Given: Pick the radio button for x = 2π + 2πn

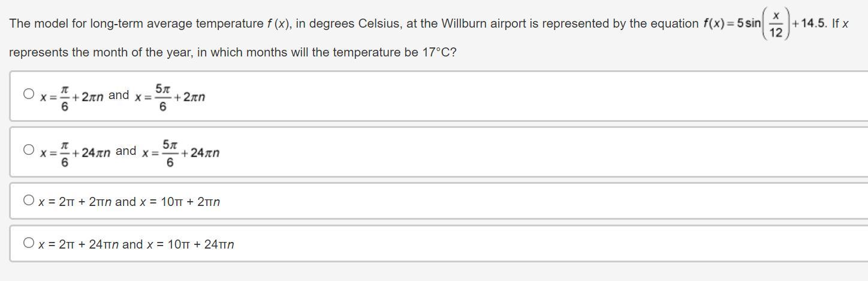Looking at the screenshot, I should (x=28, y=201).
